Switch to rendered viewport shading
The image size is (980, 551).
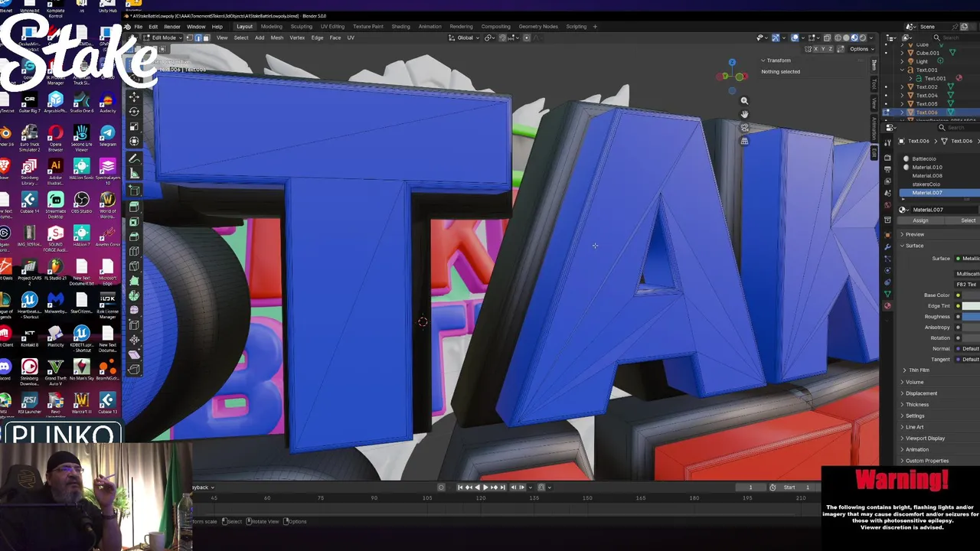pyautogui.click(x=864, y=37)
